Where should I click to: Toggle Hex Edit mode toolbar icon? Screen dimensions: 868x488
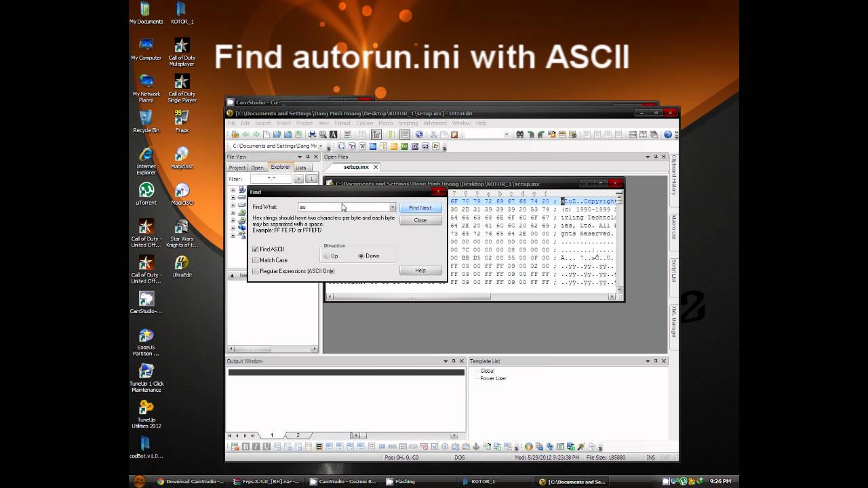[x=376, y=134]
